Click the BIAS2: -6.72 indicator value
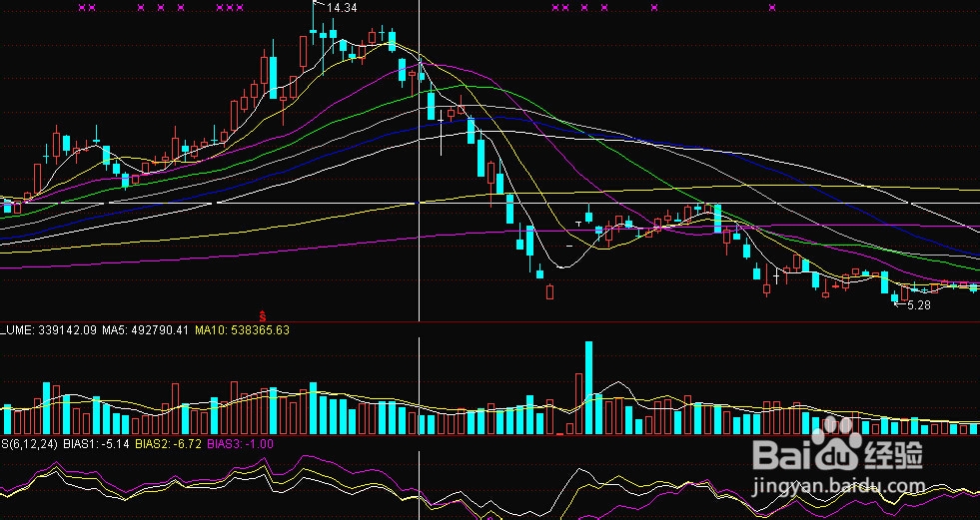980x520 pixels. click(168, 444)
